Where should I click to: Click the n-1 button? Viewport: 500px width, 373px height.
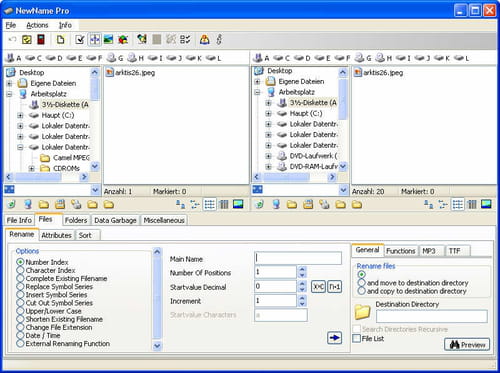click(334, 287)
